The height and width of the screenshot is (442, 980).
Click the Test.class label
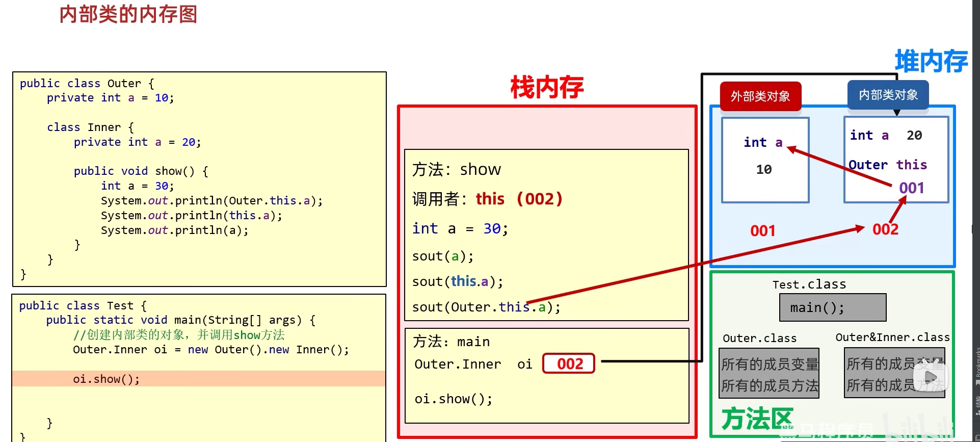(x=809, y=284)
